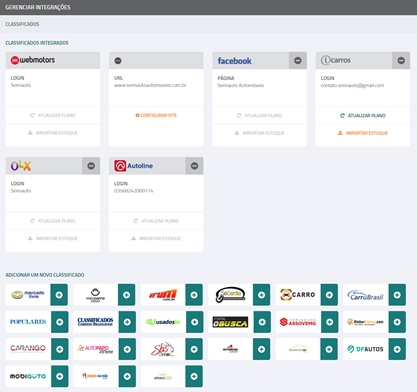Add Mobiauto with its plus icon

[60, 376]
